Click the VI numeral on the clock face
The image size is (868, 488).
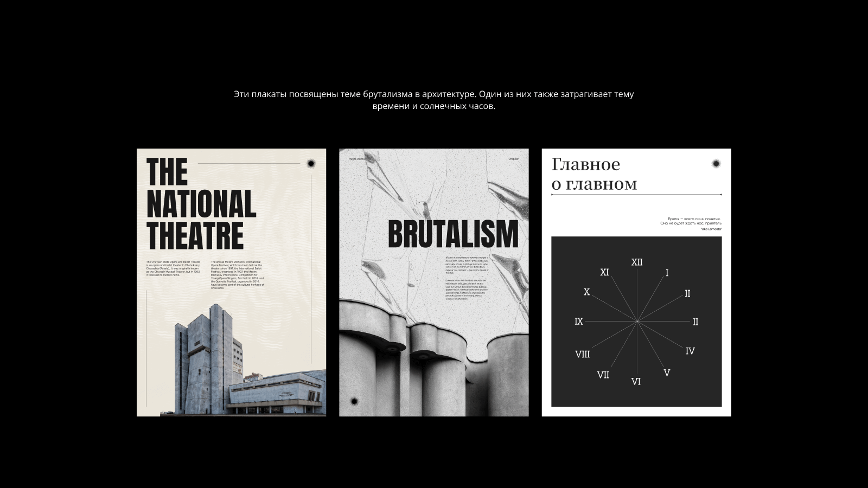click(636, 382)
